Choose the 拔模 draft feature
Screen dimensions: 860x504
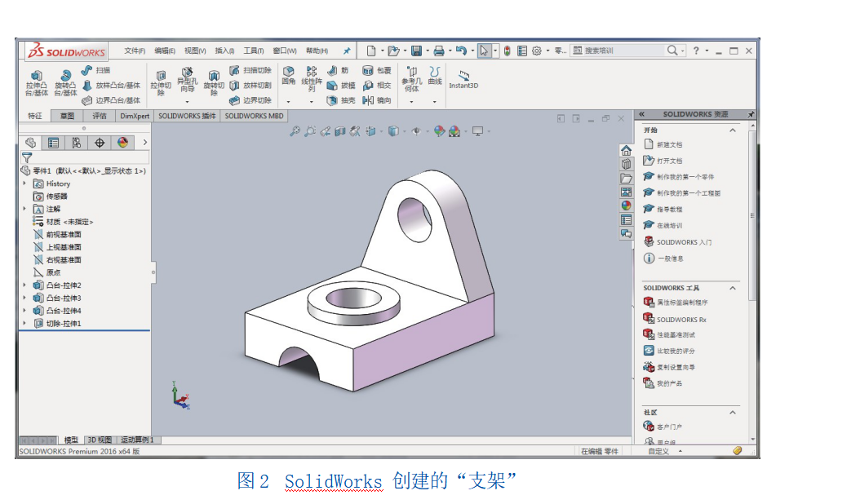(341, 86)
